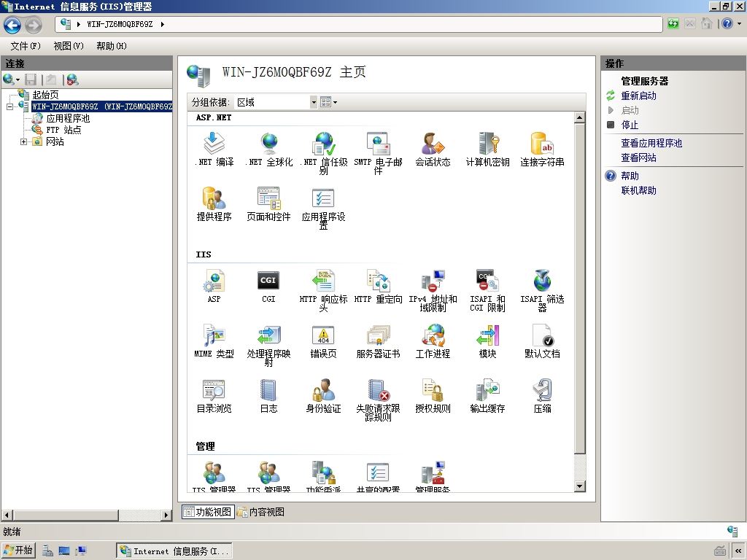This screenshot has height=560, width=747.
Task: Open the .NET 编译 feature
Action: [214, 149]
